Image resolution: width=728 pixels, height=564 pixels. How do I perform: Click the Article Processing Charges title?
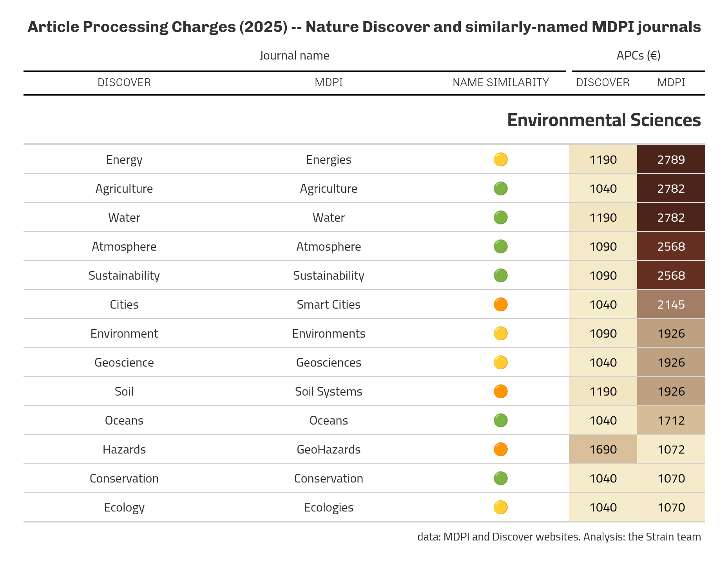pyautogui.click(x=364, y=27)
